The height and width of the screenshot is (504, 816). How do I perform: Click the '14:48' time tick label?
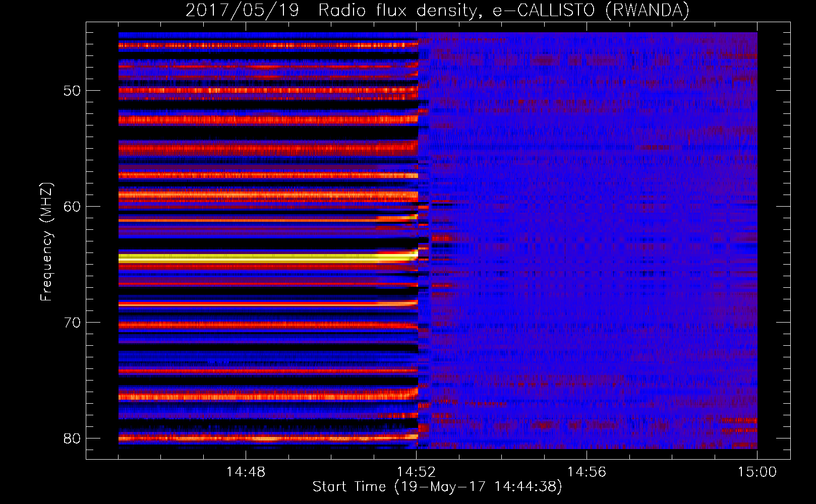pyautogui.click(x=246, y=472)
